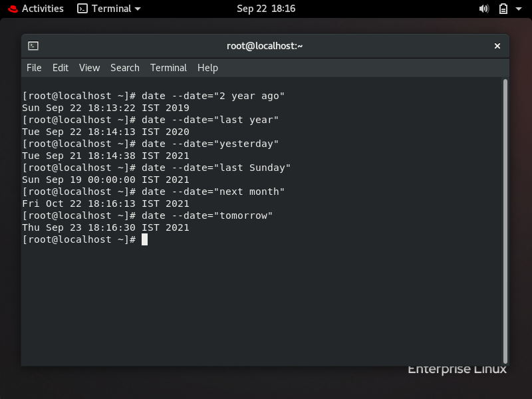The image size is (532, 399).
Task: Click the root@localhost:~ window title
Action: point(265,46)
